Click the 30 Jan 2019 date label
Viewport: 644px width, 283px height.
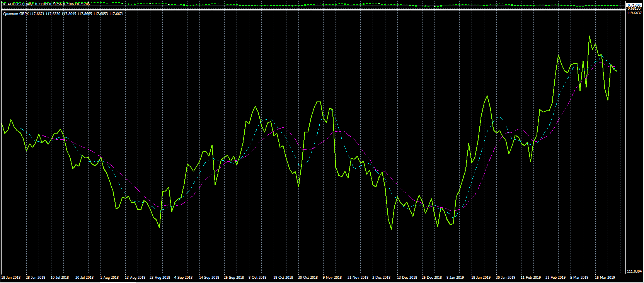[506, 277]
